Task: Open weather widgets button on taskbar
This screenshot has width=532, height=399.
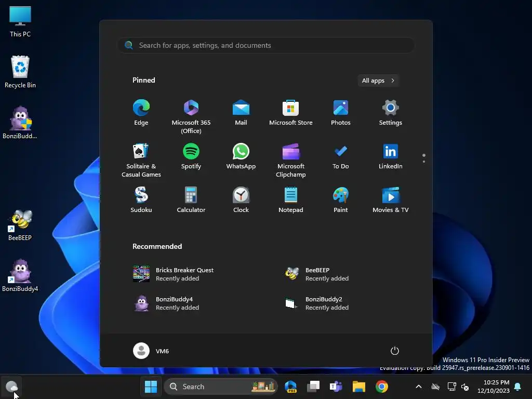Action: [x=11, y=387]
